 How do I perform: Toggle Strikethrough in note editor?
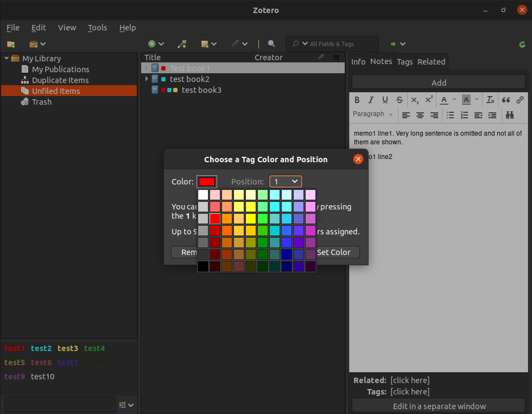pos(400,100)
